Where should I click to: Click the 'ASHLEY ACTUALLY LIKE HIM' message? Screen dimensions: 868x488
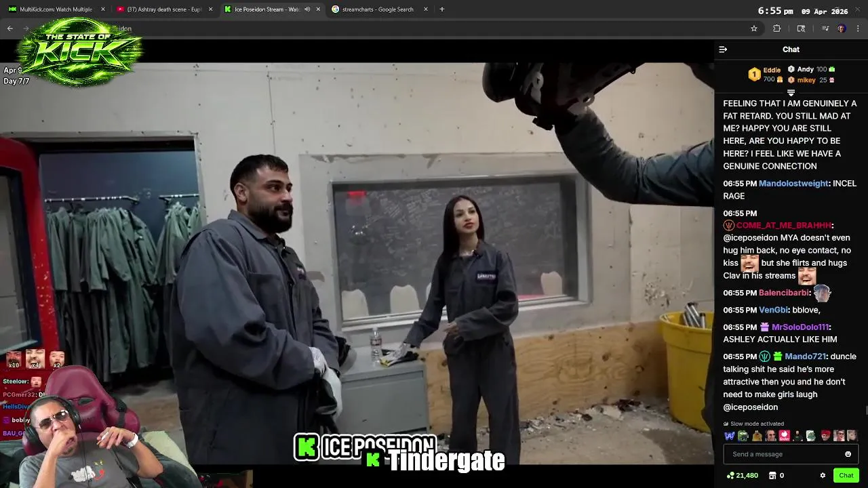click(780, 340)
